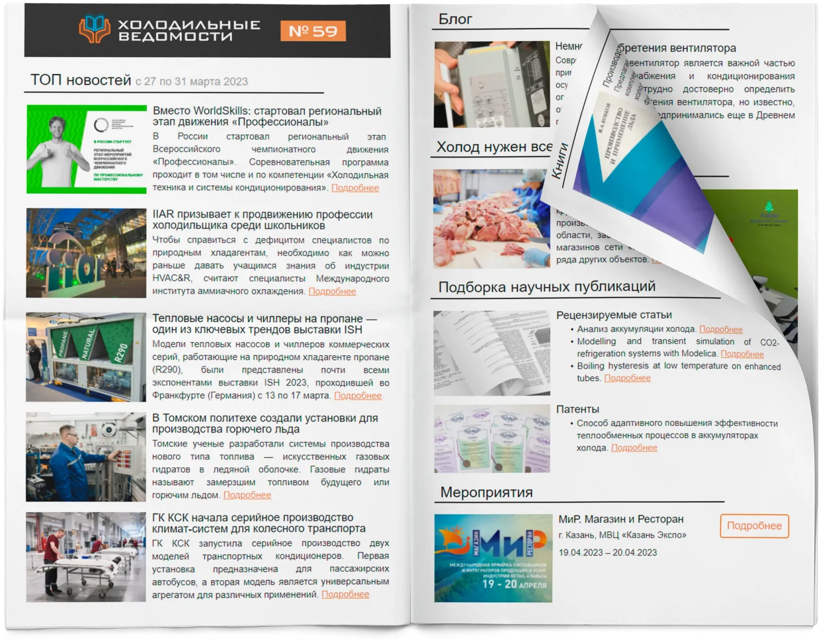Open Подробнее link for Modelica CO2 article
Image resolution: width=840 pixels, height=641 pixels.
[742, 354]
